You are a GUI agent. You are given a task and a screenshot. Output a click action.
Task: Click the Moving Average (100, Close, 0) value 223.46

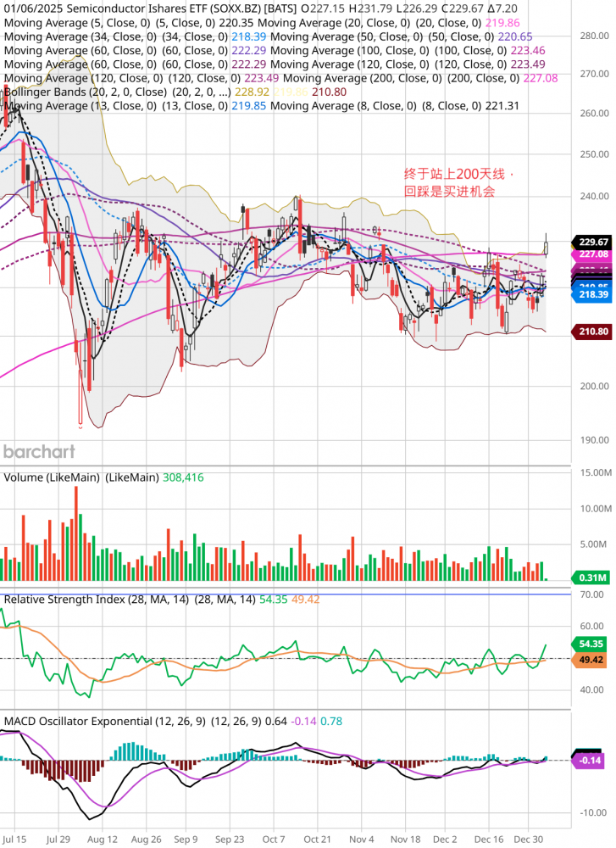point(527,50)
